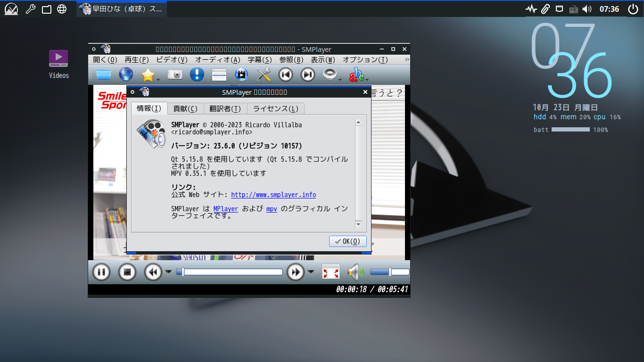This screenshot has width=644, height=362.
Task: Open Favorites via the star icon
Action: click(148, 74)
